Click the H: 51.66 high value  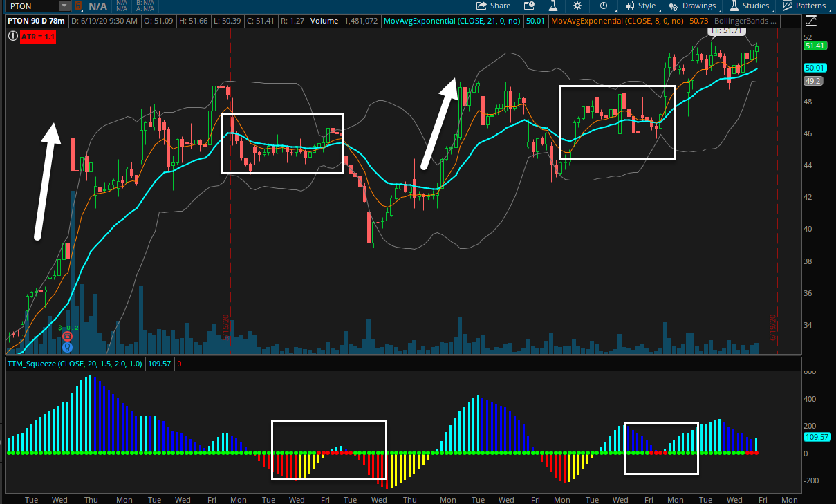[194, 21]
